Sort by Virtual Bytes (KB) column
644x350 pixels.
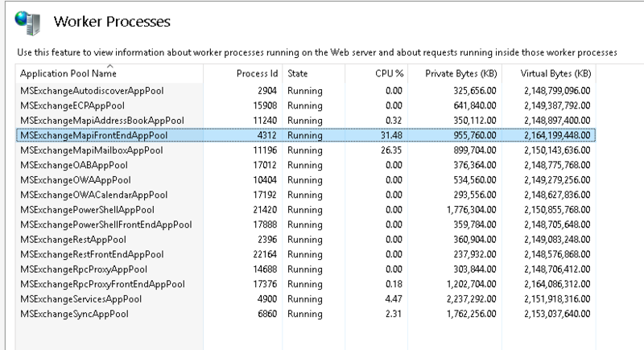555,74
